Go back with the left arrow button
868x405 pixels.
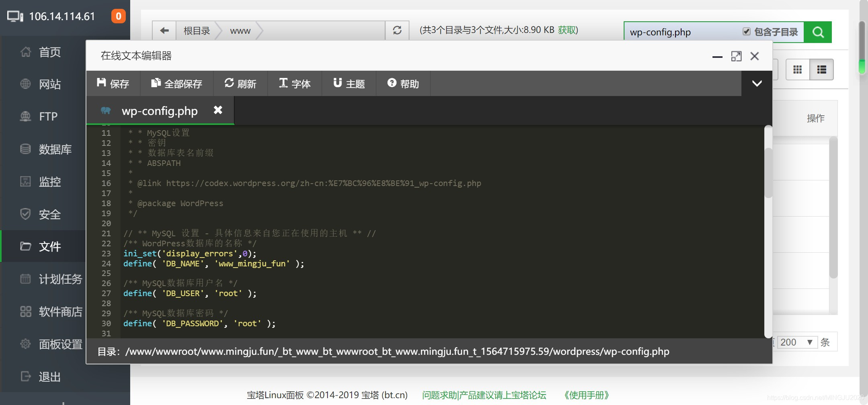pos(164,31)
